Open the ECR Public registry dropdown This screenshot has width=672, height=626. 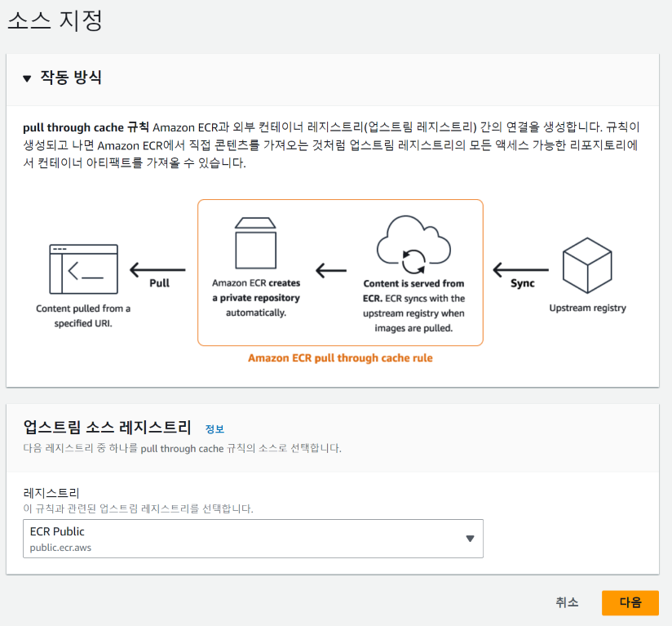point(253,539)
